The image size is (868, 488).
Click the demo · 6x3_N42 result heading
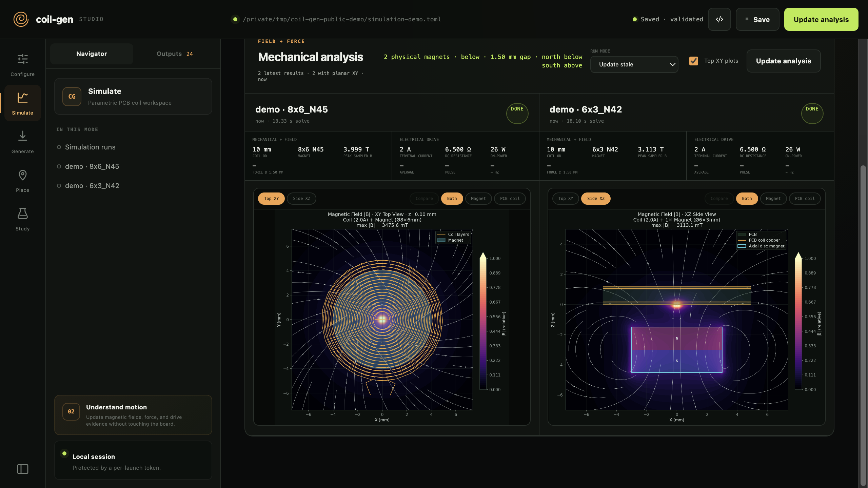[586, 109]
